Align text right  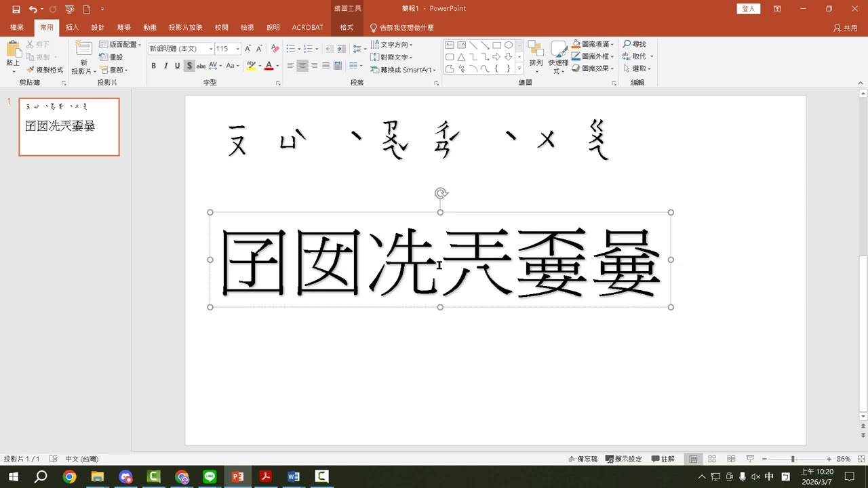[314, 66]
